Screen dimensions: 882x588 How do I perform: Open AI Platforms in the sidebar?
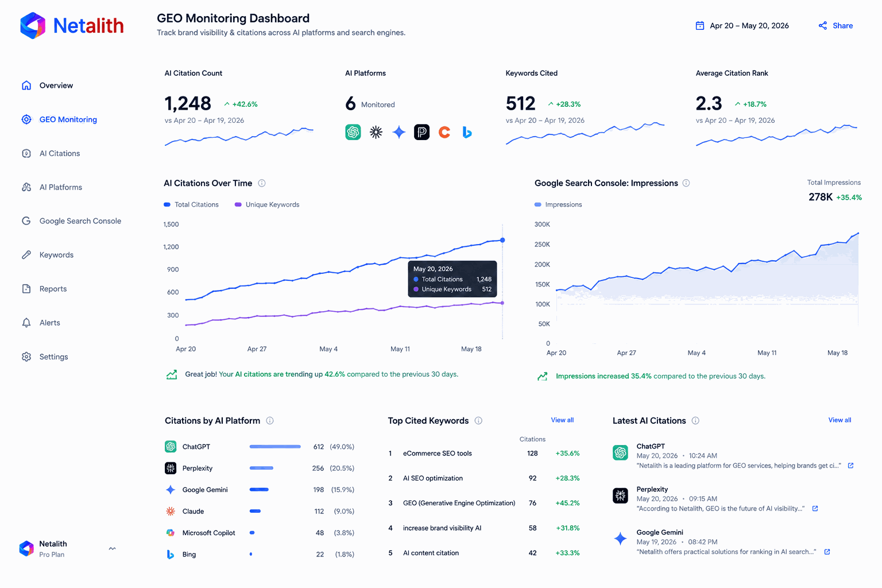[x=61, y=187]
